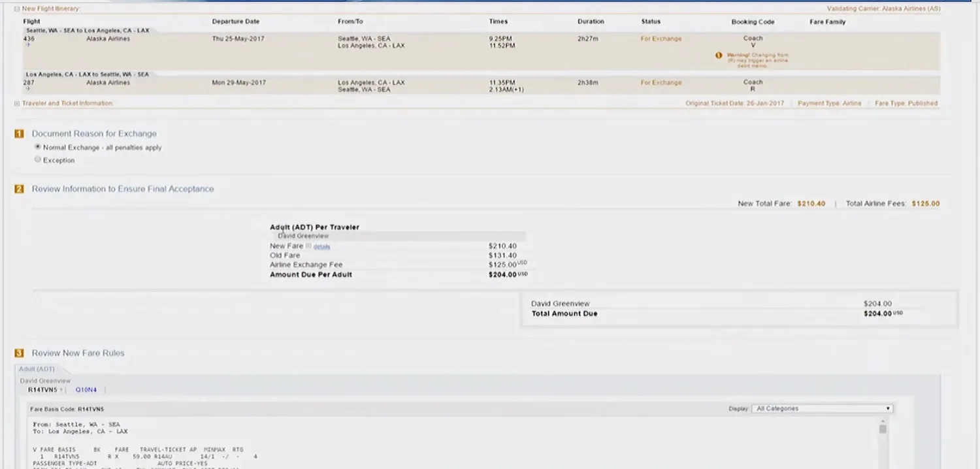Screen dimensions: 980x469
Task: Expand Traveler and Ticket Information section
Action: pos(17,103)
